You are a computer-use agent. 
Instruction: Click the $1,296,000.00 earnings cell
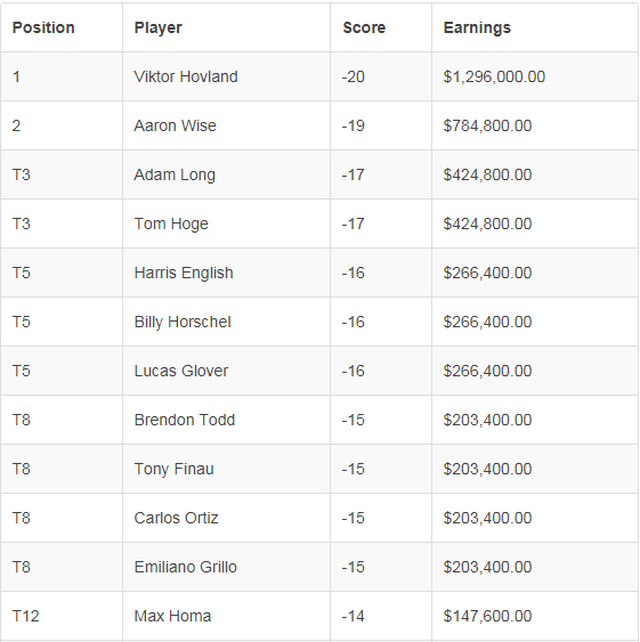(495, 77)
